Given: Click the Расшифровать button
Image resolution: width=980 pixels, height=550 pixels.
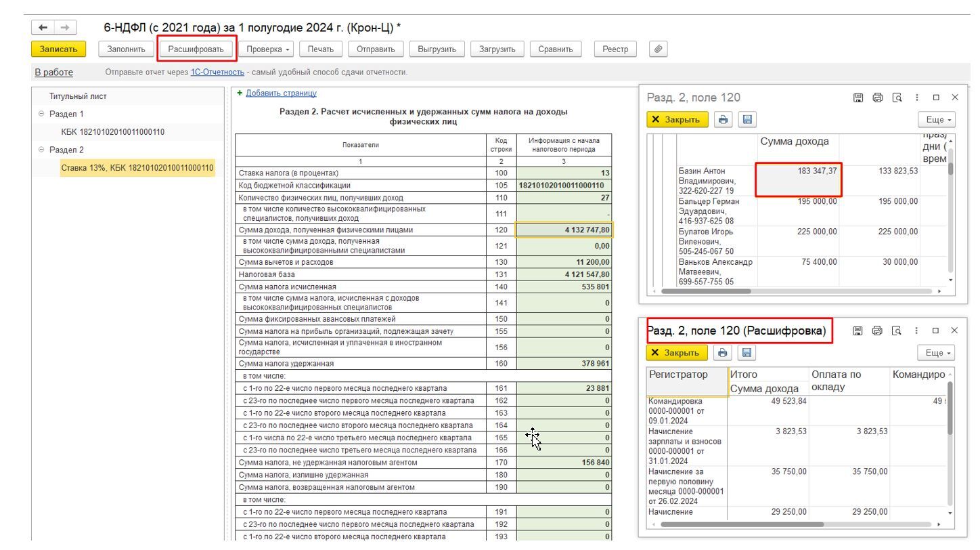Looking at the screenshot, I should coord(196,49).
